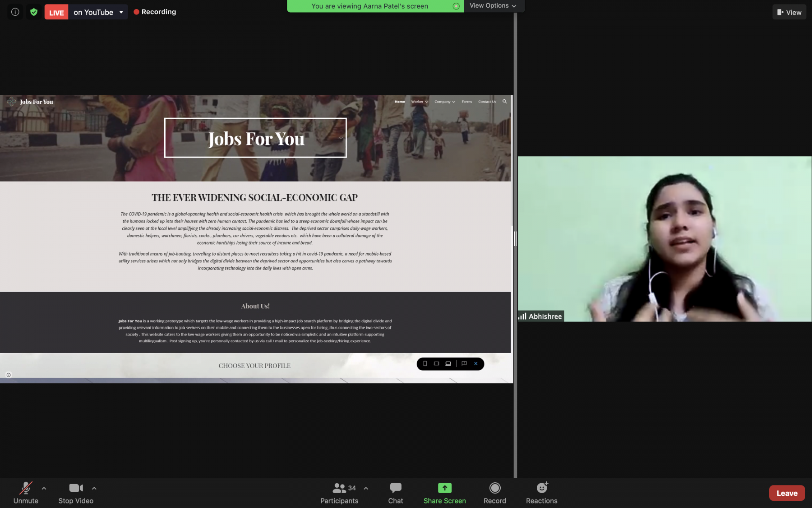The image size is (812, 508).
Task: Click the Contact Us link
Action: click(x=487, y=102)
